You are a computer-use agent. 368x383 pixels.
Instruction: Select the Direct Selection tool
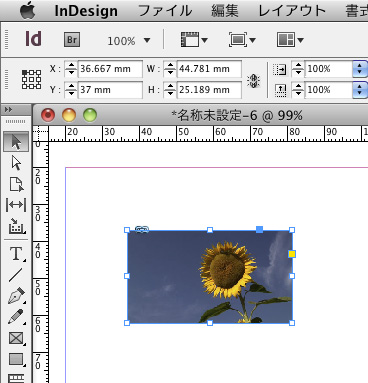click(16, 163)
